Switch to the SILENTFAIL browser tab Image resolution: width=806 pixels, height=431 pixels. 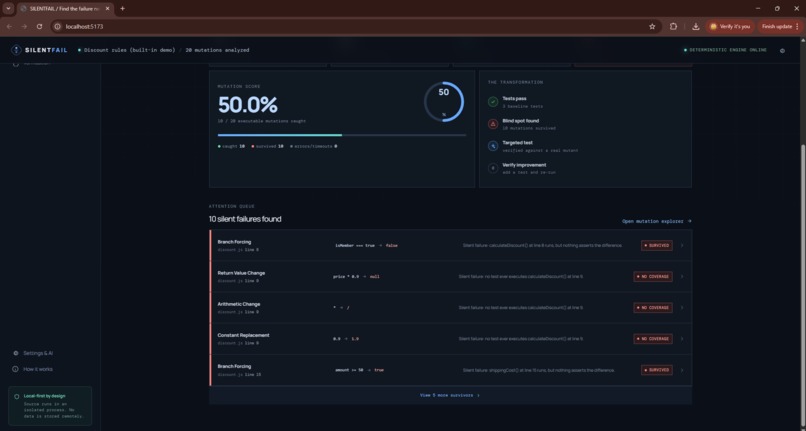[64, 9]
